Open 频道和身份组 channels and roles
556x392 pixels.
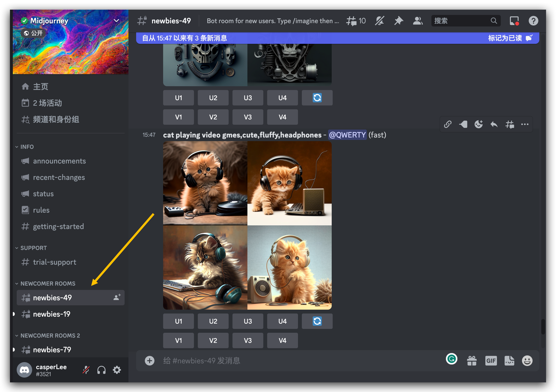[x=70, y=119]
